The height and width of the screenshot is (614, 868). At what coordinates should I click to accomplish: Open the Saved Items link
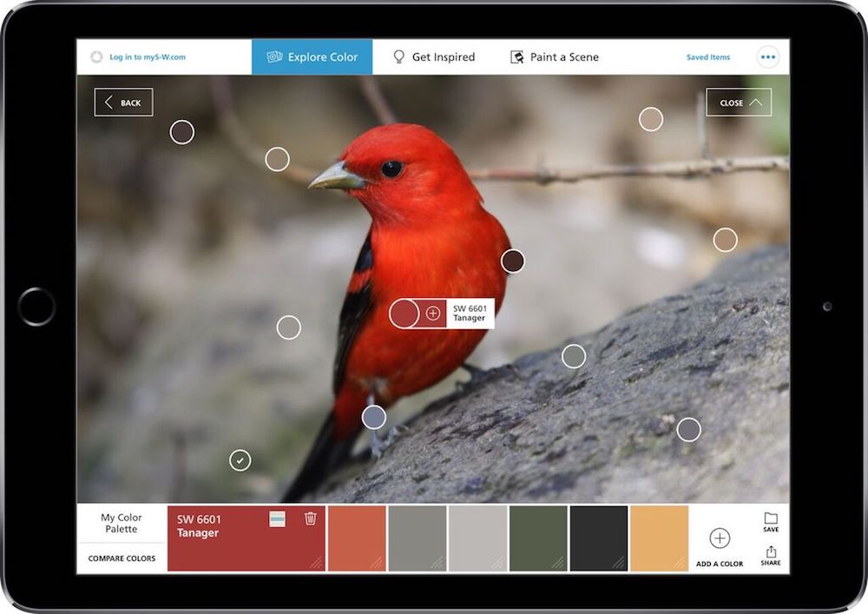click(x=707, y=57)
